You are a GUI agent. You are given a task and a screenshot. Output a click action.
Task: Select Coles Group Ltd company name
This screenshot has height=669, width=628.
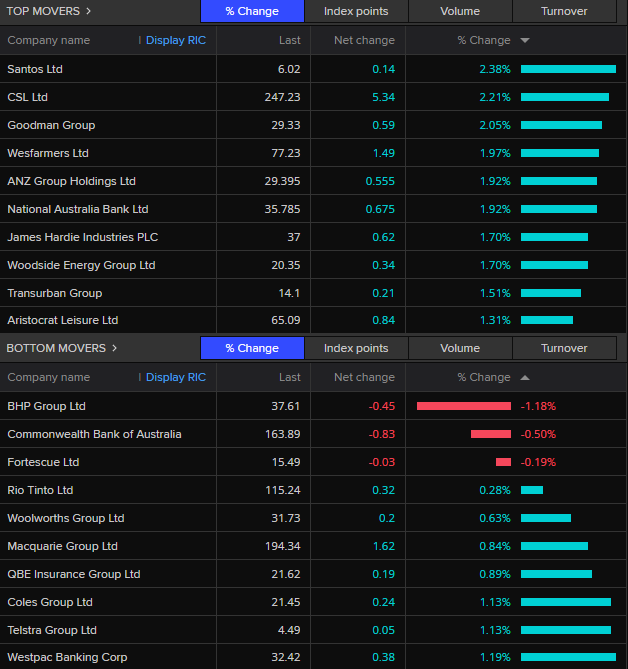click(x=50, y=602)
